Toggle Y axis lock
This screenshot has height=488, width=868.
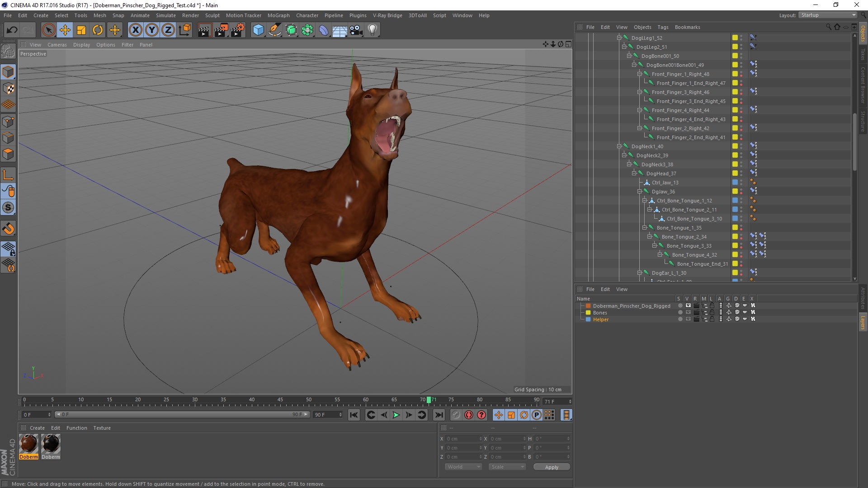(152, 30)
